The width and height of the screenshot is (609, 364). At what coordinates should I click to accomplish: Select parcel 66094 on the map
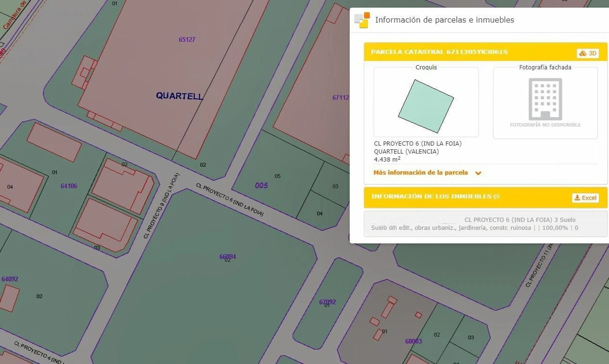227,256
